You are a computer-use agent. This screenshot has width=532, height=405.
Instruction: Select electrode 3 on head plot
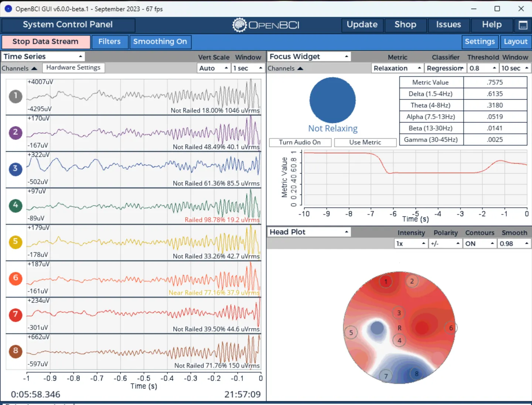(399, 313)
